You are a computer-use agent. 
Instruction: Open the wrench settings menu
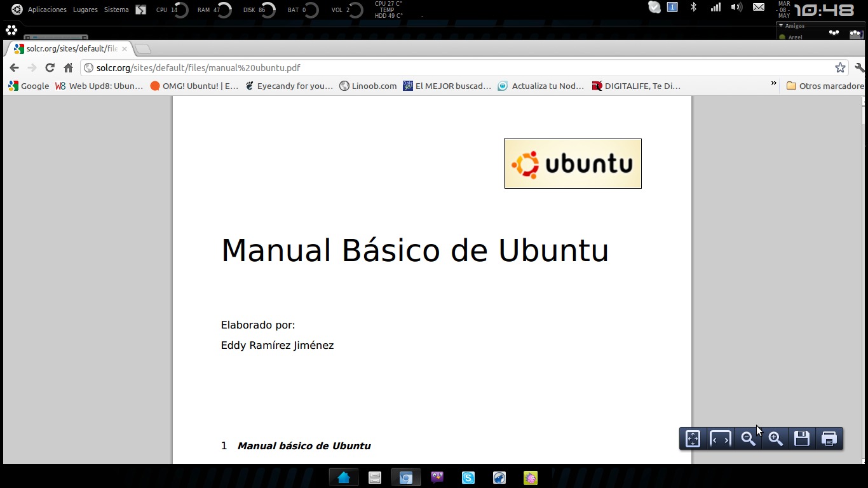tap(860, 68)
